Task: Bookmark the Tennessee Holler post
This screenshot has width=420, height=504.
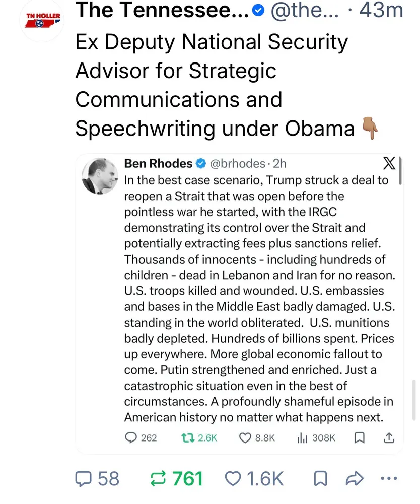Action: pyautogui.click(x=320, y=478)
